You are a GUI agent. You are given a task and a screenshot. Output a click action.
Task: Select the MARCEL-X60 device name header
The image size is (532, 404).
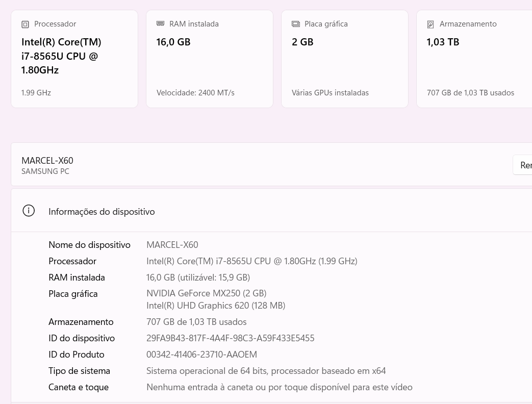pos(47,161)
